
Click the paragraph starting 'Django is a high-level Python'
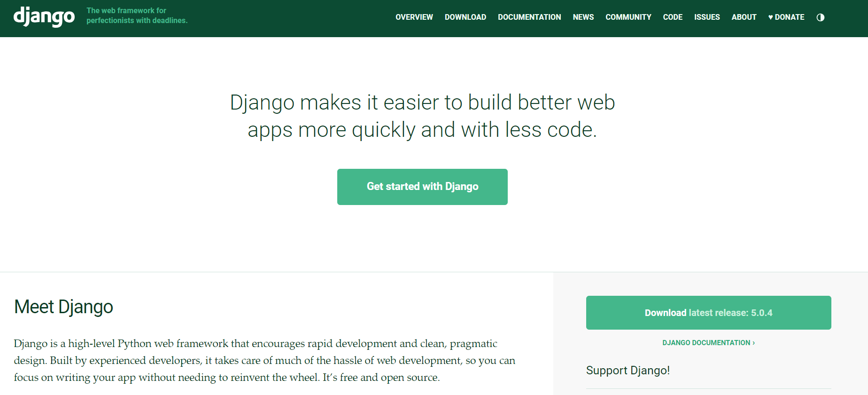coord(264,361)
